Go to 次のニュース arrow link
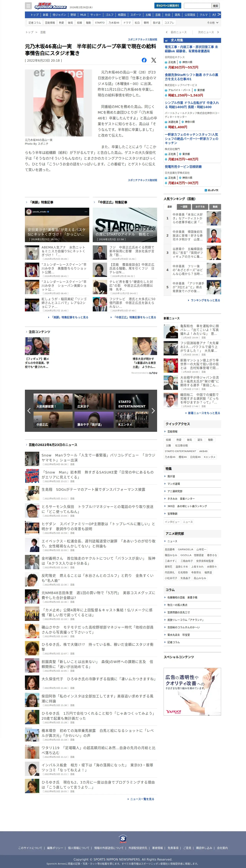 click(208, 32)
